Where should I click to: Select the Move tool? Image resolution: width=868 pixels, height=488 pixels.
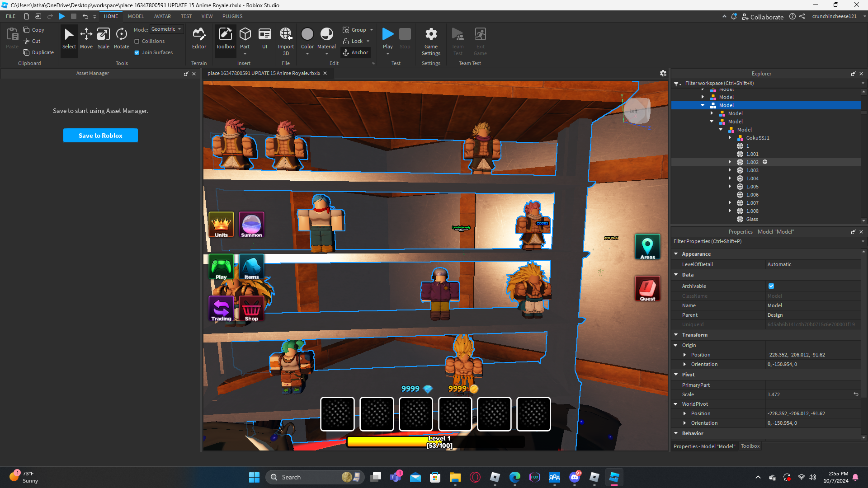pyautogui.click(x=86, y=38)
